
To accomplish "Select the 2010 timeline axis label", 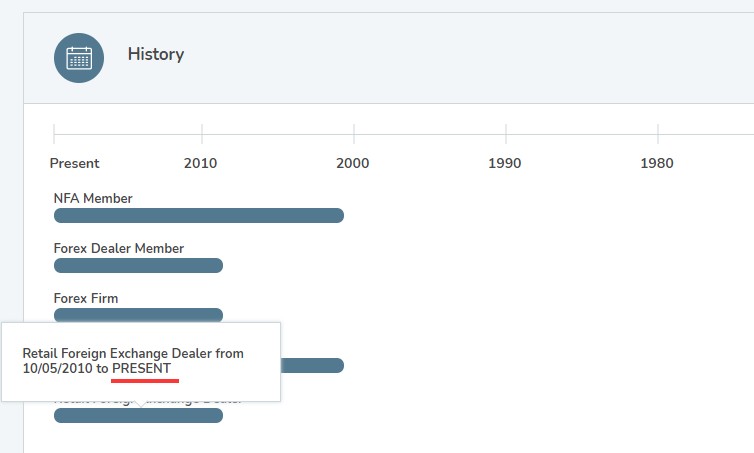I will click(200, 163).
